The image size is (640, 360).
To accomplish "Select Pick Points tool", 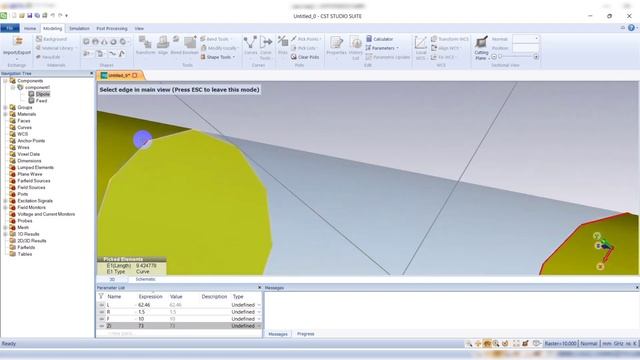I will 306,39.
